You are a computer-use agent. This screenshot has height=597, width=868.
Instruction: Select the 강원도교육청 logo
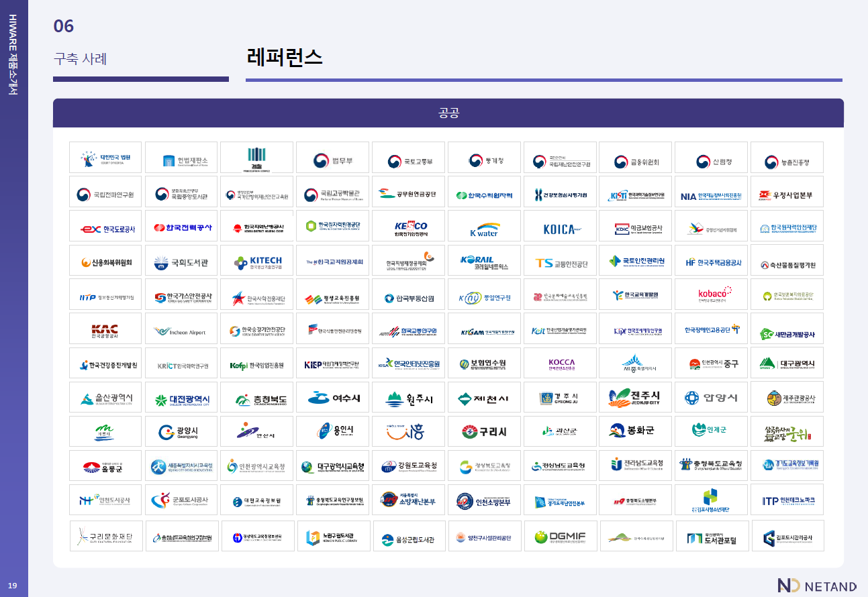coord(408,466)
